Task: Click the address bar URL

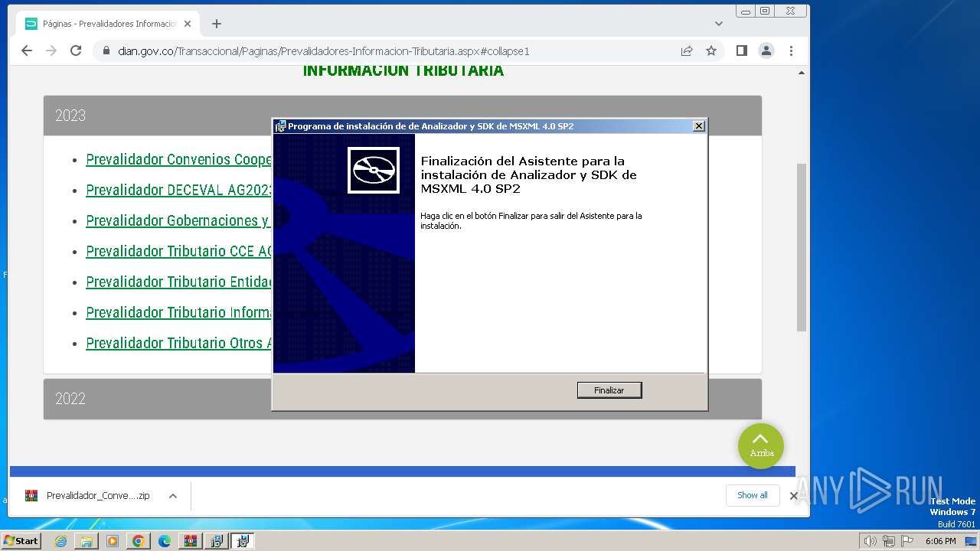Action: point(323,51)
